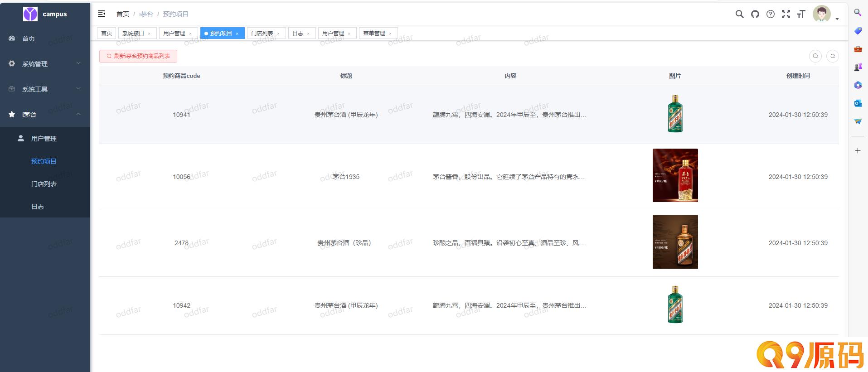Click content cell starting 珍酿之品，百福具臻

(x=509, y=243)
